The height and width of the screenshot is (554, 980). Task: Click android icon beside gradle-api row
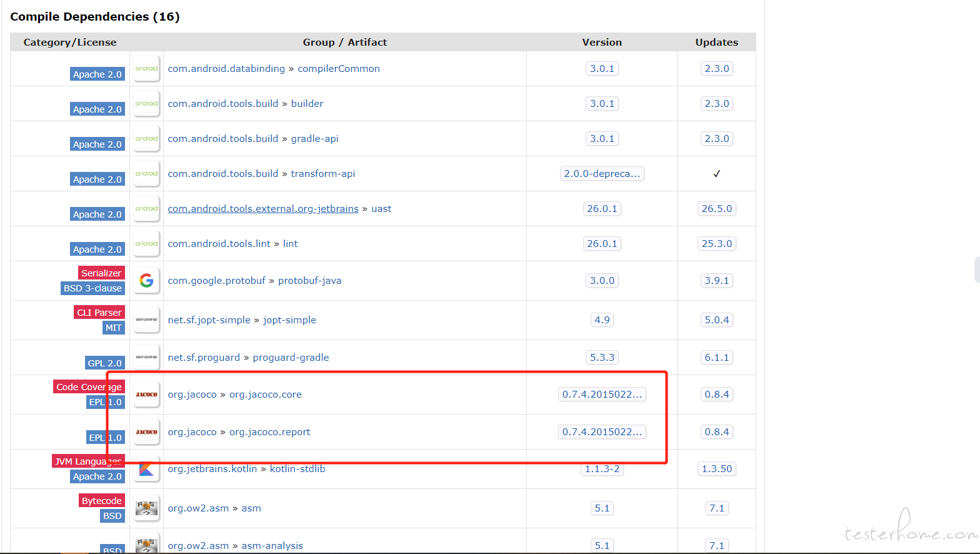tap(146, 139)
